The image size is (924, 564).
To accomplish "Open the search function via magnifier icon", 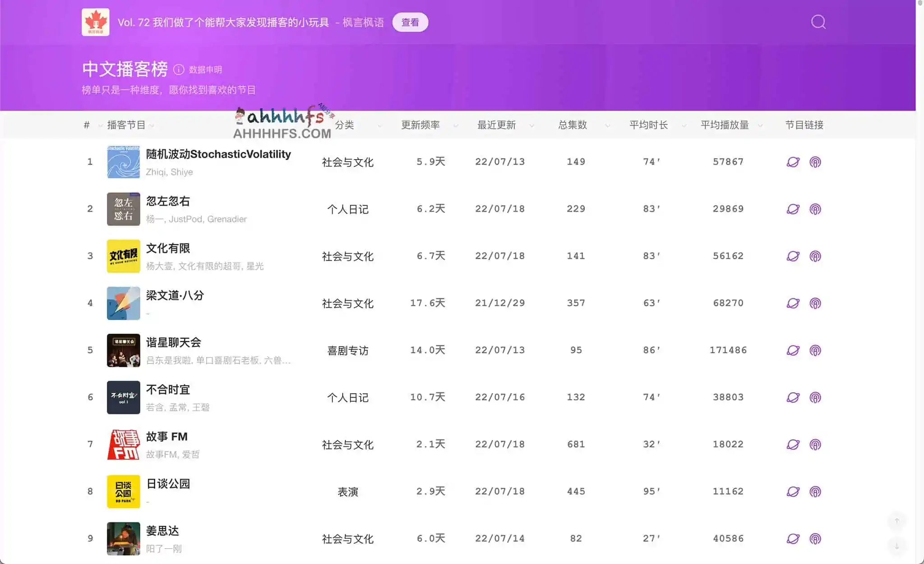I will click(818, 22).
